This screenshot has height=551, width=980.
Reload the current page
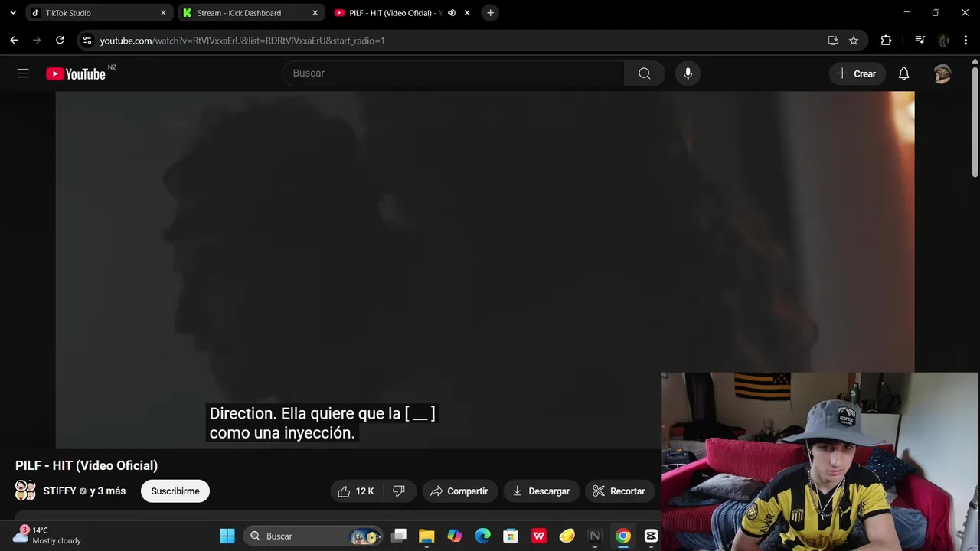point(60,40)
